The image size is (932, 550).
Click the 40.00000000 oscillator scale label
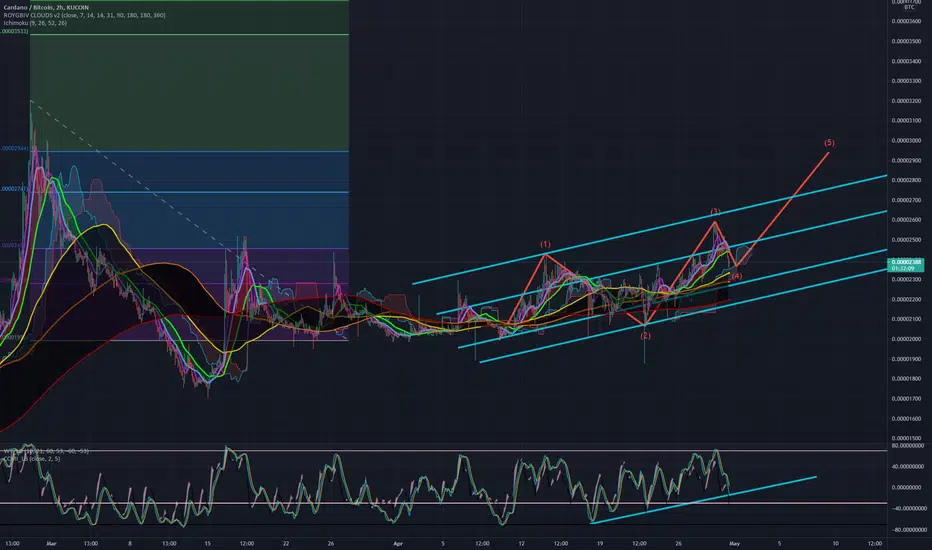(x=908, y=467)
